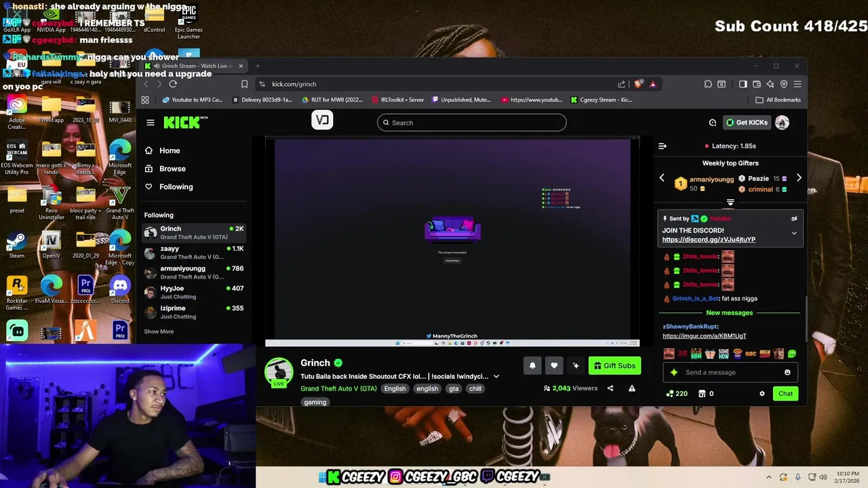868x488 pixels.
Task: Show hidden system tray icons
Action: (x=769, y=477)
